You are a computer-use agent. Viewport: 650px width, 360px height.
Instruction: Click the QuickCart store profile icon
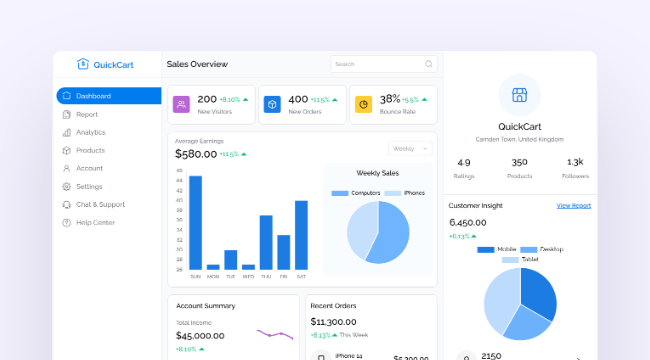(519, 95)
